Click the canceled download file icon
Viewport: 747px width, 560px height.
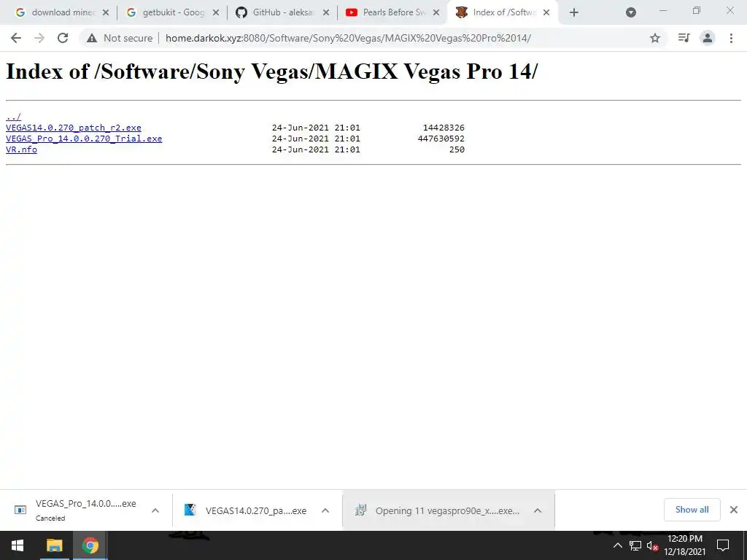(x=20, y=510)
